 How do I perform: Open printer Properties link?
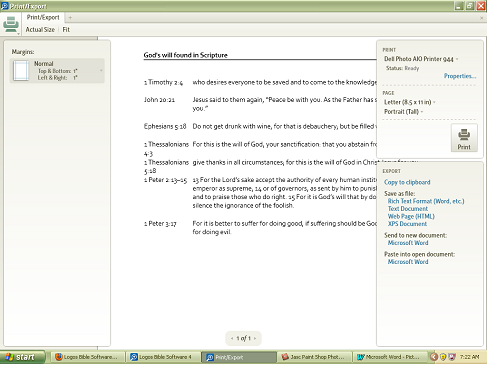click(x=460, y=76)
